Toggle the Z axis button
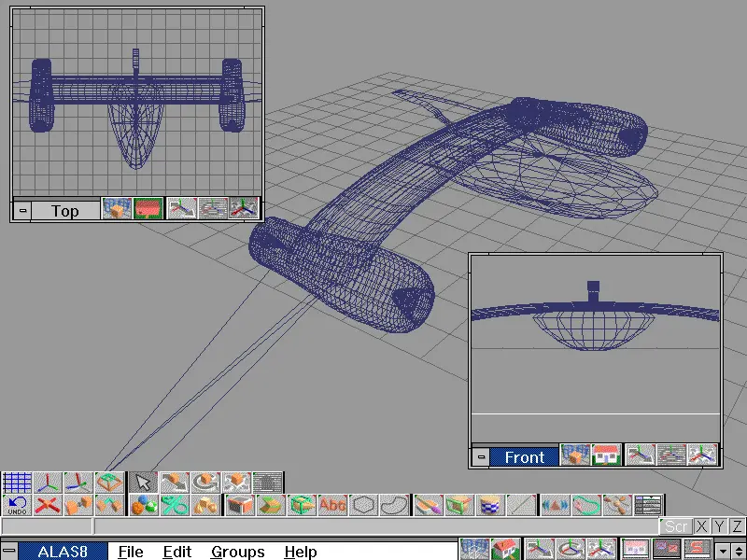Screen dimensions: 747x560 (x=737, y=526)
